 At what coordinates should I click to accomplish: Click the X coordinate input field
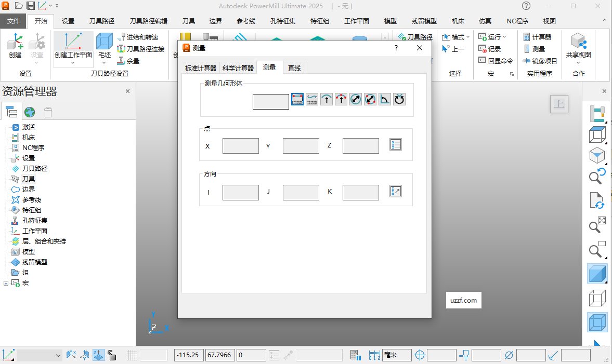click(x=240, y=146)
